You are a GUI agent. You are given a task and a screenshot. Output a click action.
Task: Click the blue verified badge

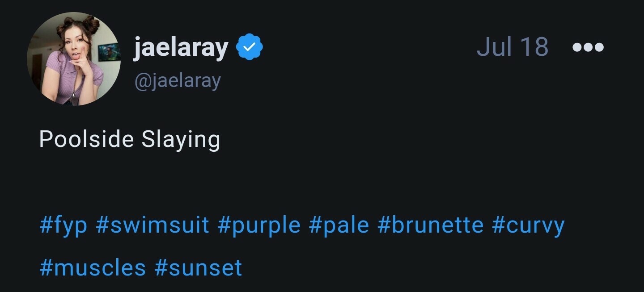(x=249, y=47)
